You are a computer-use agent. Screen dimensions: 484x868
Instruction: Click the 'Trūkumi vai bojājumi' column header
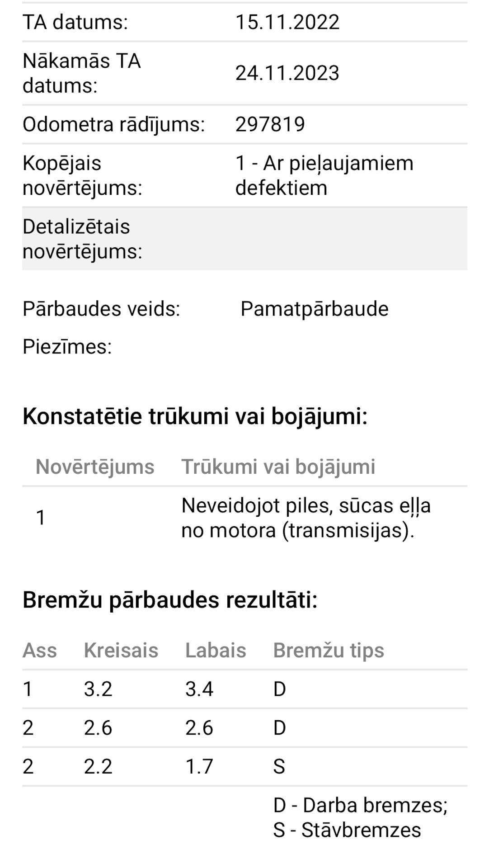(x=278, y=467)
